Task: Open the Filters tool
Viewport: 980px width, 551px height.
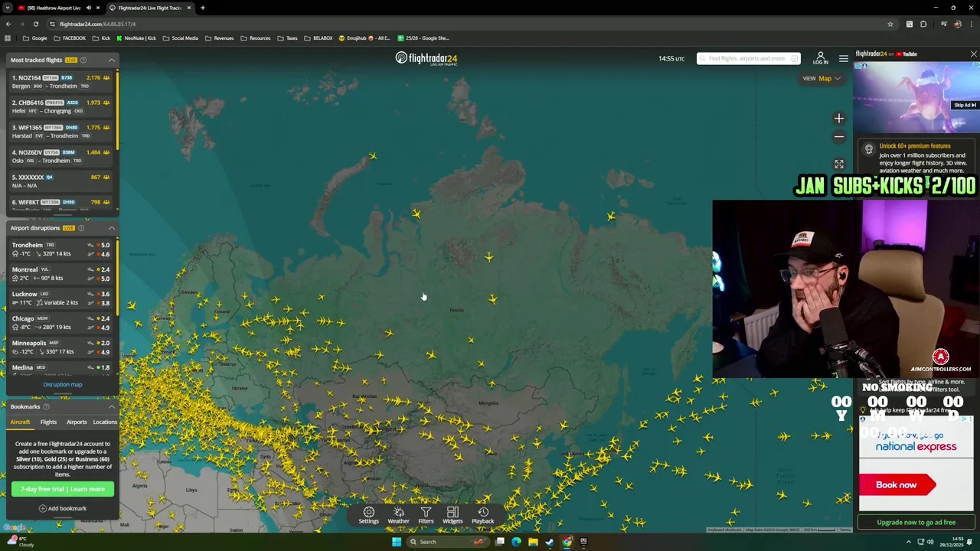Action: [x=426, y=515]
